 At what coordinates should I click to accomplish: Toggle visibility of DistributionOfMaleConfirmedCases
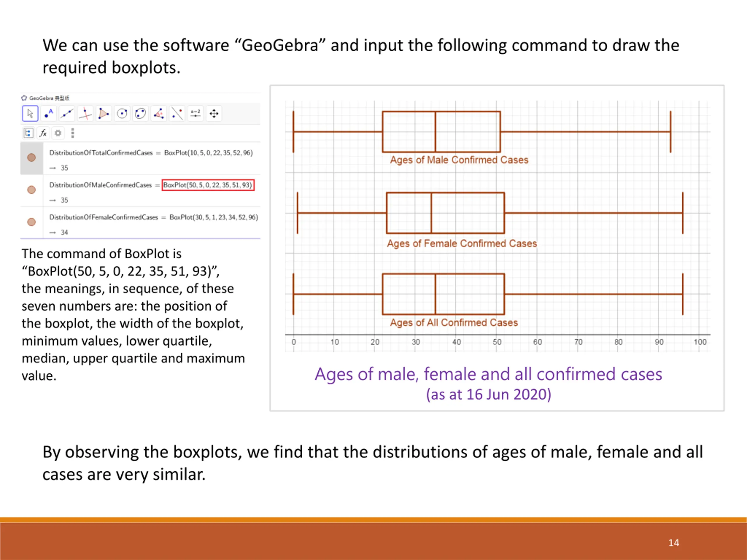(32, 190)
